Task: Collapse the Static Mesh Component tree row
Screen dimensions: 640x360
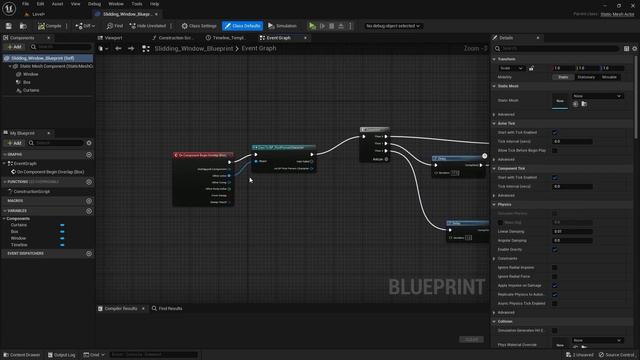Action: [11, 66]
